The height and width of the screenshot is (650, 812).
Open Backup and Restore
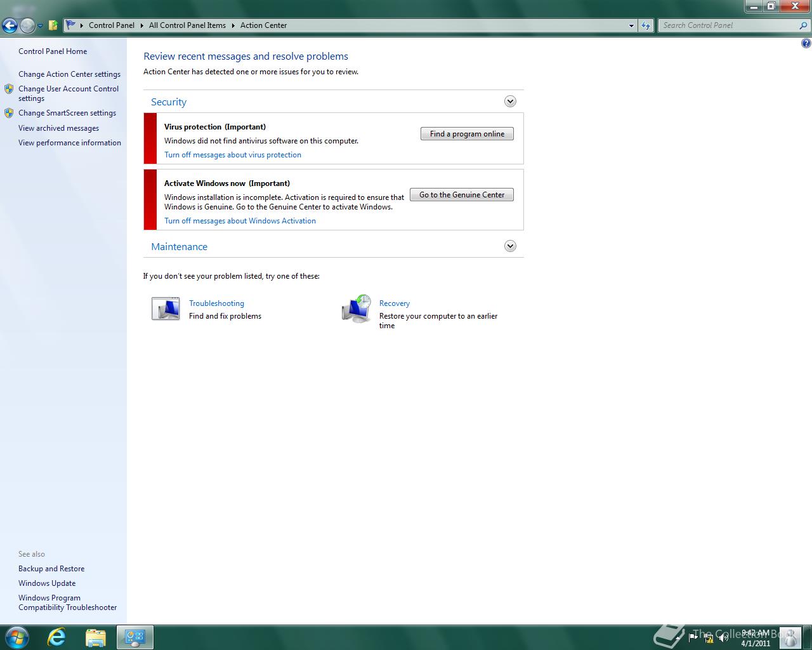pyautogui.click(x=51, y=569)
